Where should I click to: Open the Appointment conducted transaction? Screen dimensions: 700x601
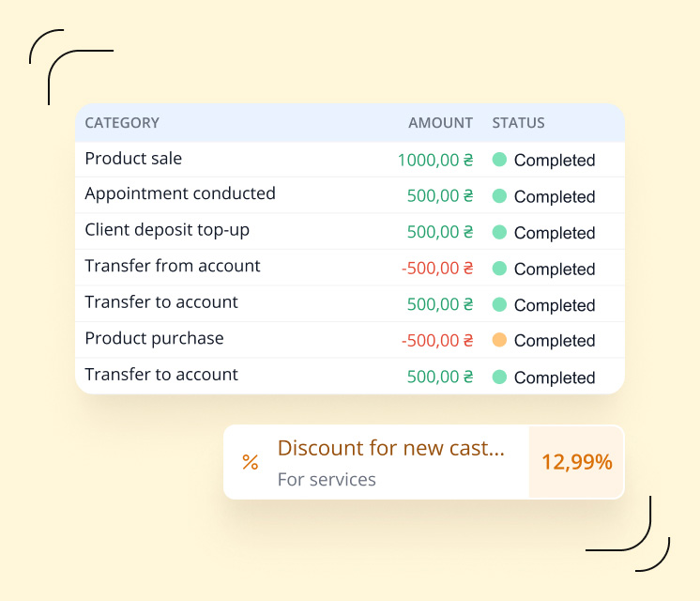click(180, 194)
